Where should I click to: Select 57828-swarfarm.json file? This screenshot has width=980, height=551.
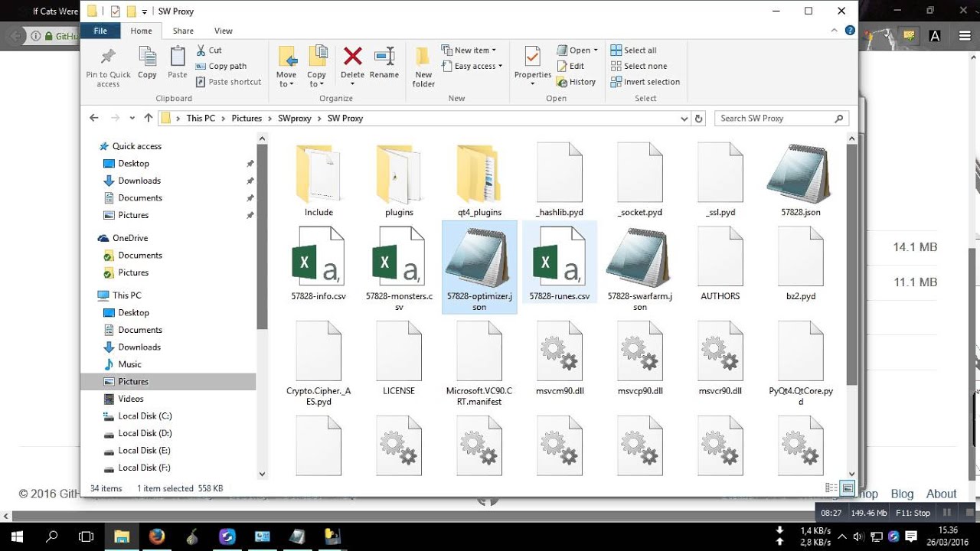point(640,268)
